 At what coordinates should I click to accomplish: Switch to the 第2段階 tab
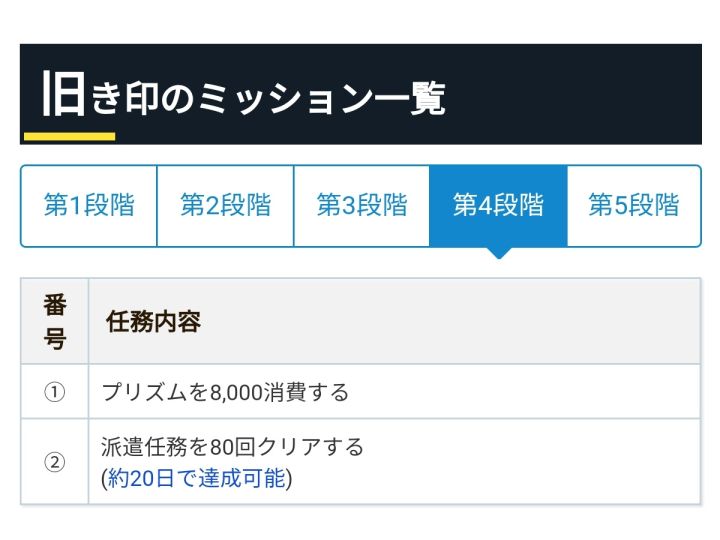click(225, 206)
